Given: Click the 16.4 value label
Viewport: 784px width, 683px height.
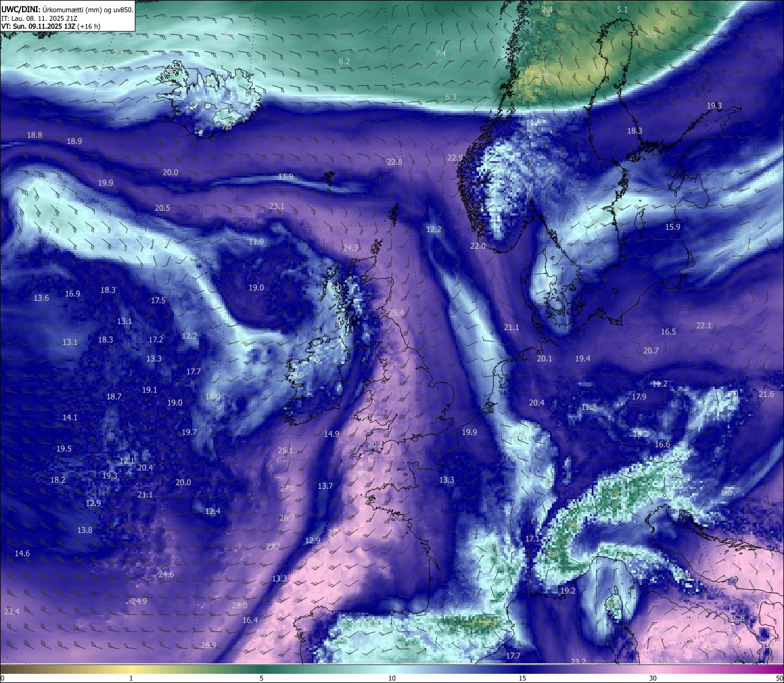Looking at the screenshot, I should [x=250, y=621].
